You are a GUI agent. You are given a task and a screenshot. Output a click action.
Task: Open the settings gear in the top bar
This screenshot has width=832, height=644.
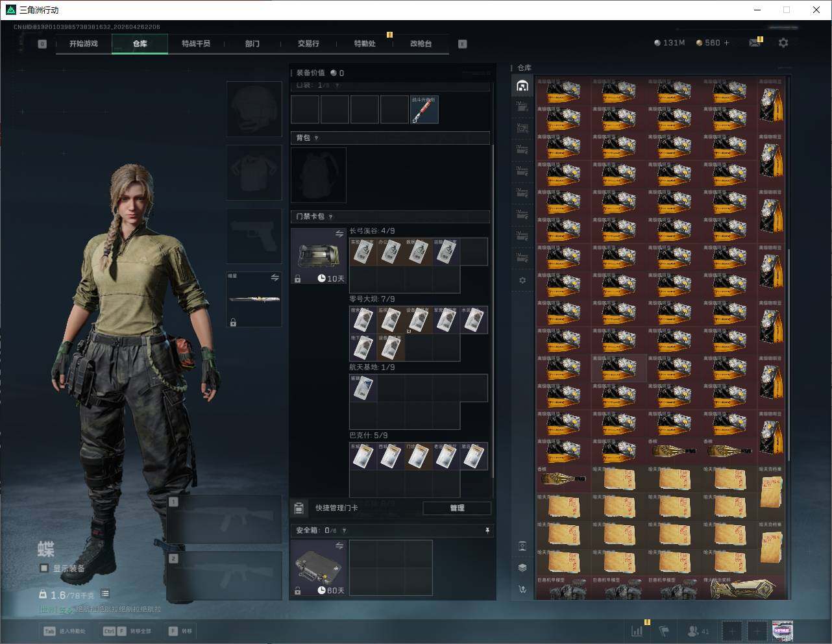coord(783,43)
